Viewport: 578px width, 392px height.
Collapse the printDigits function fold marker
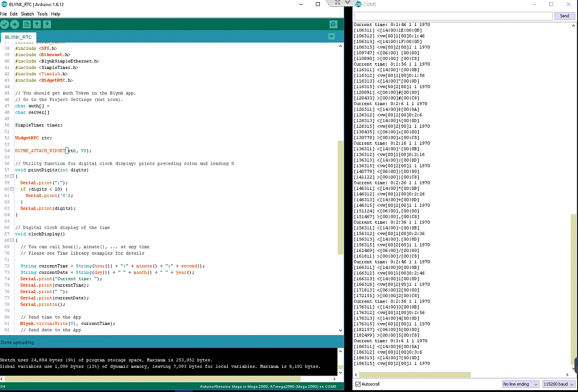12,176
